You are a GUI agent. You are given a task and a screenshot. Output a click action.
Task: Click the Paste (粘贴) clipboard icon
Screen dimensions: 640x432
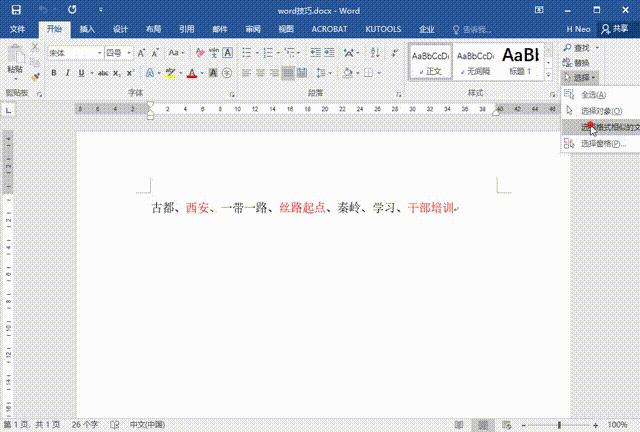(x=15, y=55)
